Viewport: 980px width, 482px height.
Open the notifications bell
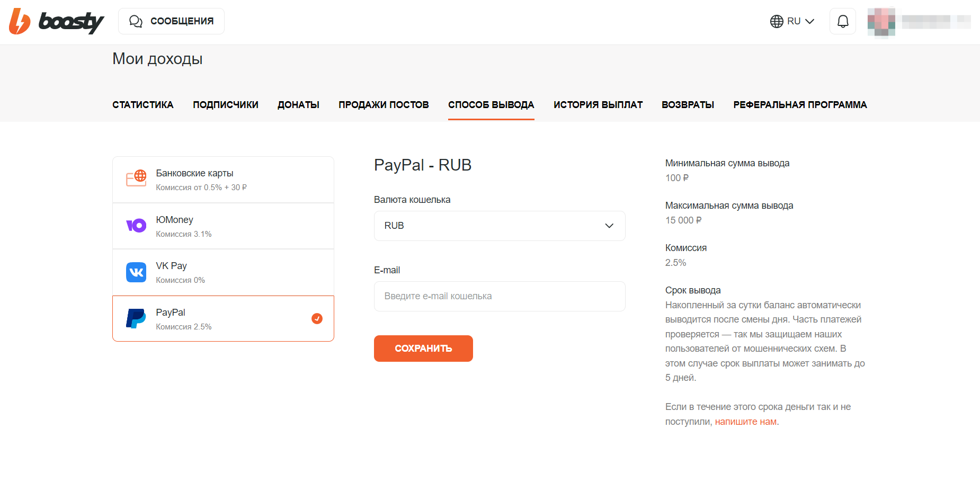pyautogui.click(x=842, y=21)
